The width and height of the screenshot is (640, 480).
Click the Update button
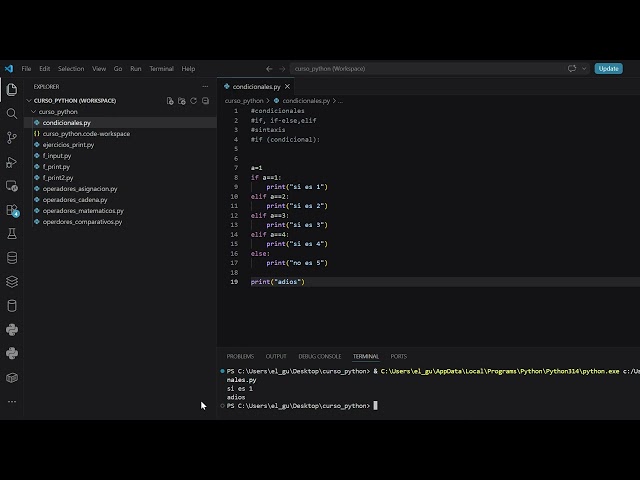click(608, 69)
